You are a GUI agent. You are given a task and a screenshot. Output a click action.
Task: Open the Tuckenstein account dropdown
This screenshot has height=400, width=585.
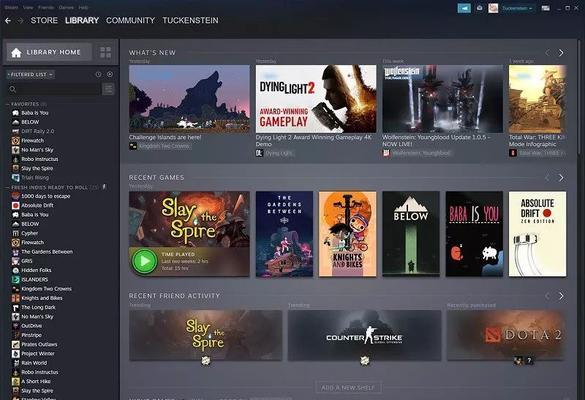516,8
